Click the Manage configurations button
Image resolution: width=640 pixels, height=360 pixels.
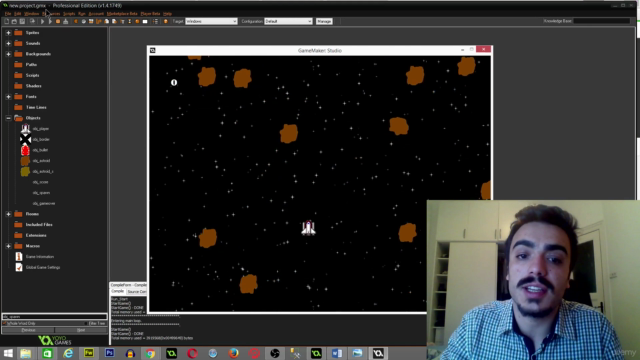[324, 21]
